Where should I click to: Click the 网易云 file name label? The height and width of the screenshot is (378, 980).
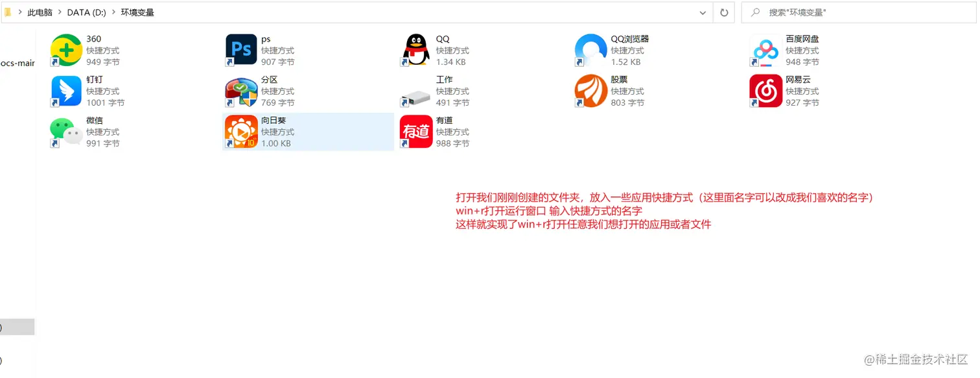coord(799,80)
